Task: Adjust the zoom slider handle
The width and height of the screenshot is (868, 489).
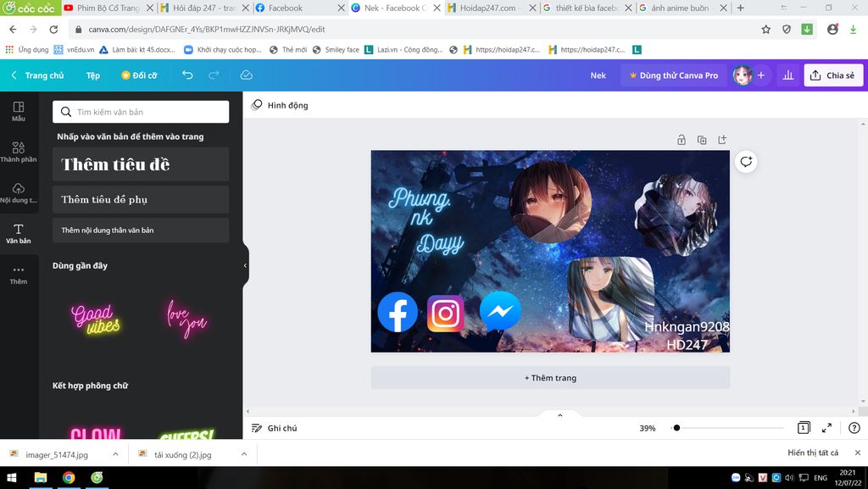Action: 676,428
